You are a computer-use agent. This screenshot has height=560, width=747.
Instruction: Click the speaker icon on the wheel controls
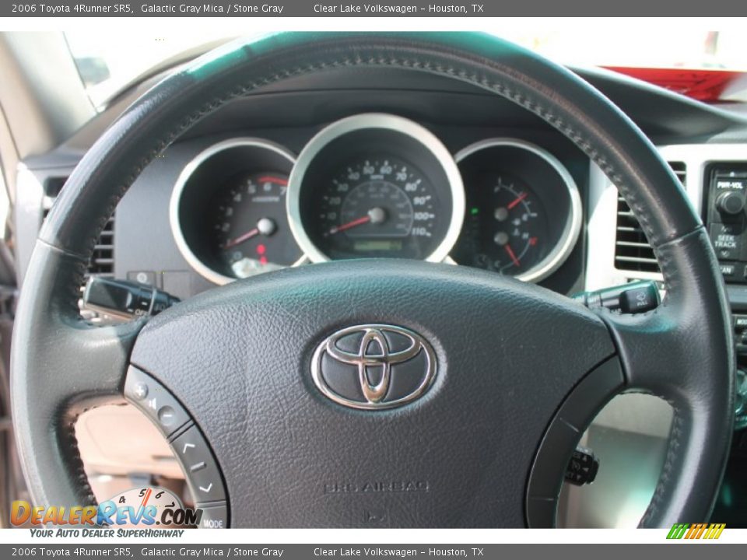153,403
